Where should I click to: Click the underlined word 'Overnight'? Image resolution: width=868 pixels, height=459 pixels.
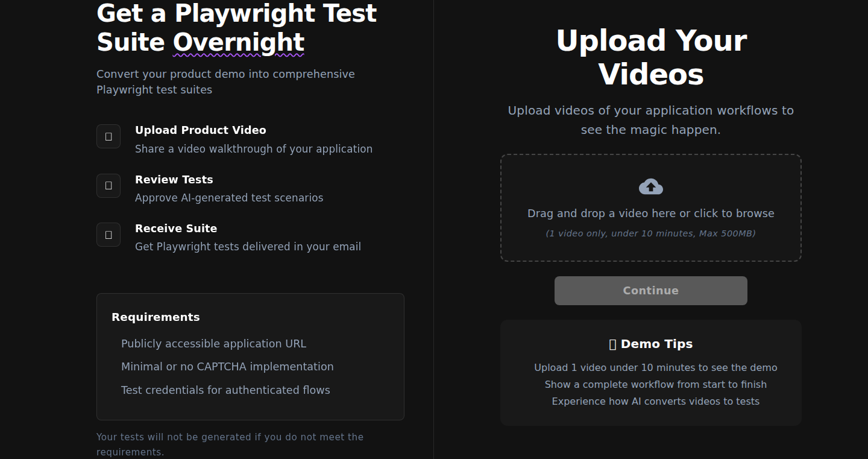click(x=239, y=42)
